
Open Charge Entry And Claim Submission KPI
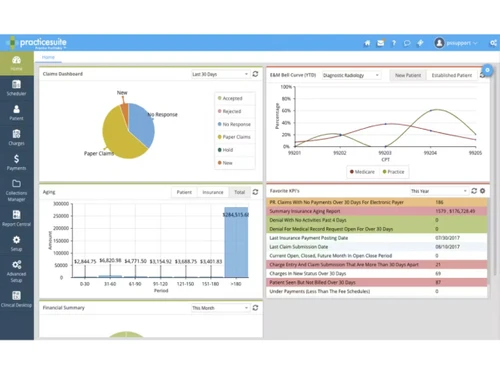(x=377, y=265)
